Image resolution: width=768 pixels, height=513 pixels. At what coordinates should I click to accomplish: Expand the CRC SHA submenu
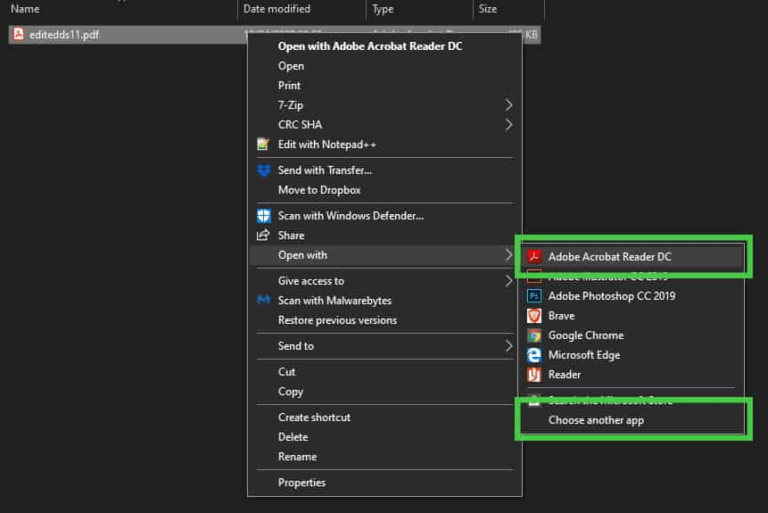(508, 125)
